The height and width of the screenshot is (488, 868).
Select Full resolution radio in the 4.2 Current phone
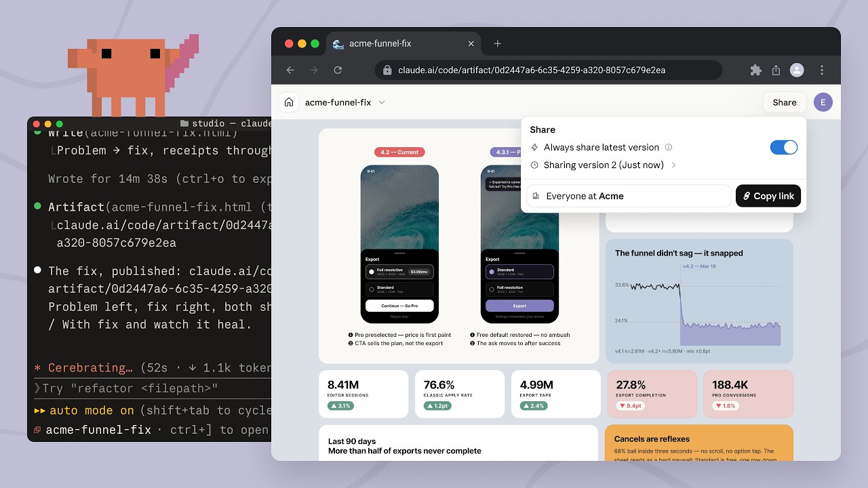click(372, 272)
